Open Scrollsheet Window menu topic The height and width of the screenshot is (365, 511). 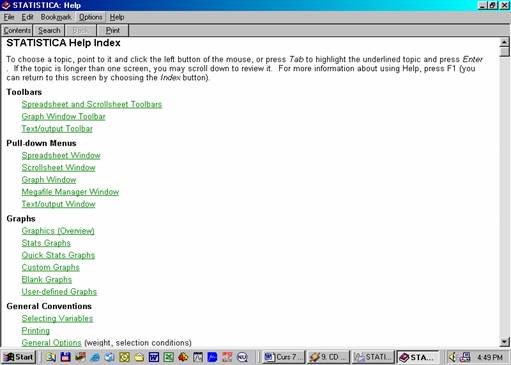pyautogui.click(x=58, y=168)
